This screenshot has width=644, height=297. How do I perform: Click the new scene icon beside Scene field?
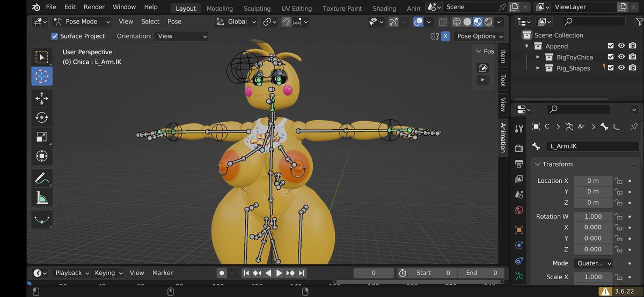point(514,7)
